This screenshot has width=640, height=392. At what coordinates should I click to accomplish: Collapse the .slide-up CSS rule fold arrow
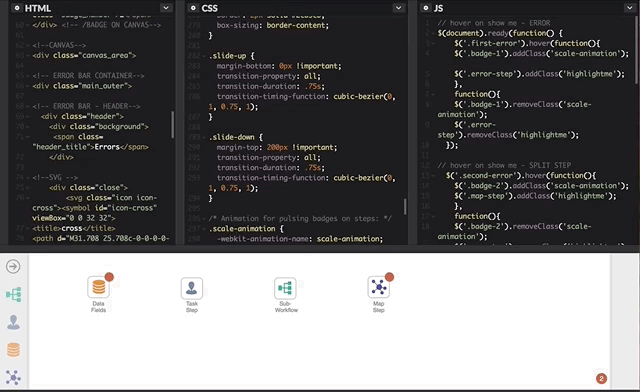click(203, 56)
